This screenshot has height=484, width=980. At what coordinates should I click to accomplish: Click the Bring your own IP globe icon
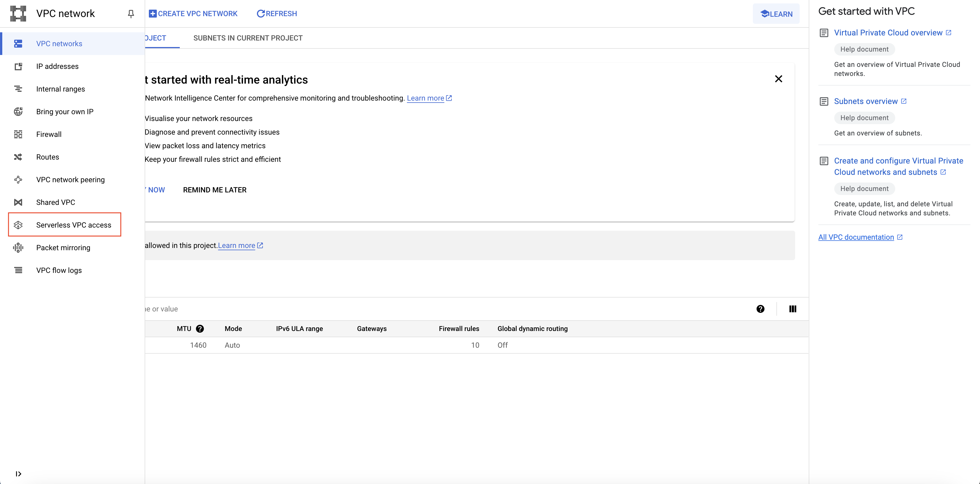pyautogui.click(x=18, y=112)
